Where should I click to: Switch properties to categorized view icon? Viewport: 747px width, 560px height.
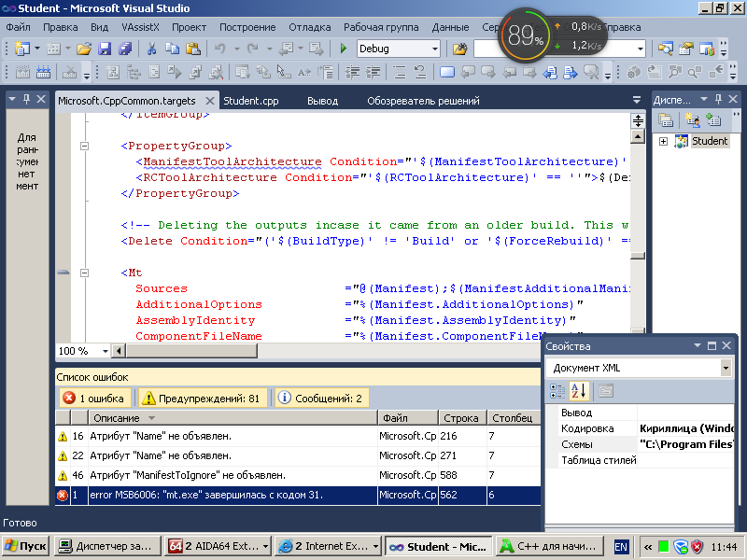click(558, 391)
